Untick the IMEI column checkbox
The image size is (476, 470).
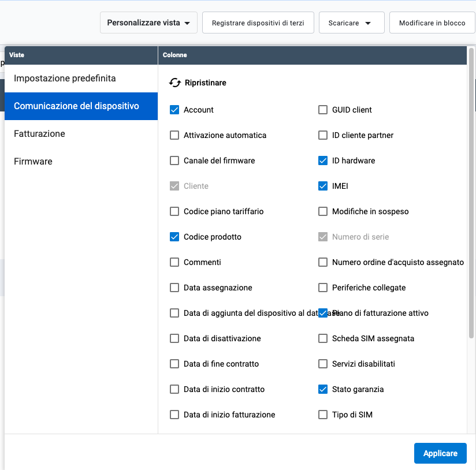[323, 186]
